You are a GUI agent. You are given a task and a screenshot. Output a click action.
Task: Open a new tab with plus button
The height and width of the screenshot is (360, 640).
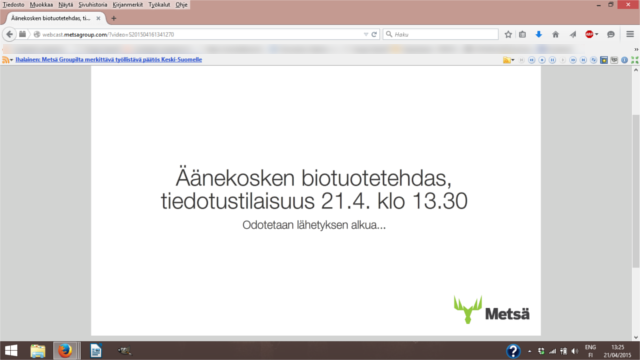(x=113, y=18)
